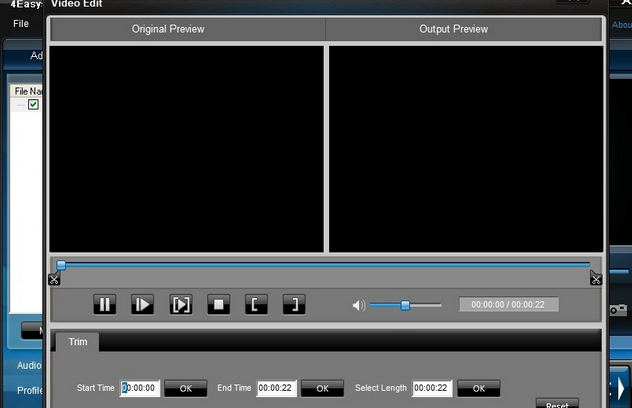Click the End Time input field
This screenshot has width=632, height=408.
(276, 388)
